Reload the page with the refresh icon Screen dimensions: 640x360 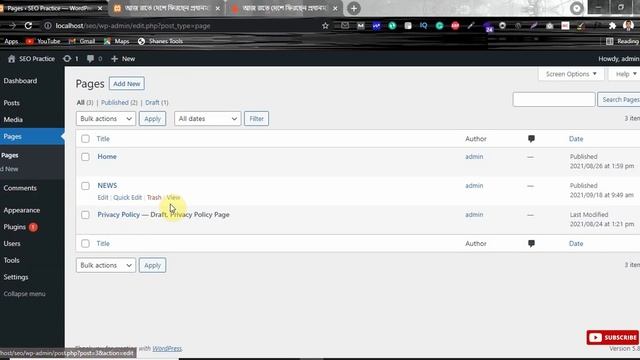(x=28, y=26)
